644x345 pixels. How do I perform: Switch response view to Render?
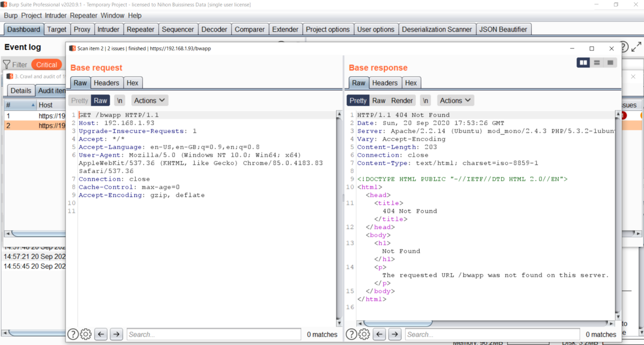402,100
